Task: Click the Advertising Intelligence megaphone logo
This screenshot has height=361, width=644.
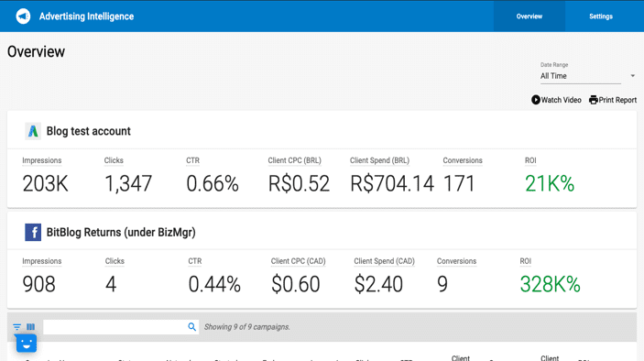Action: point(23,16)
